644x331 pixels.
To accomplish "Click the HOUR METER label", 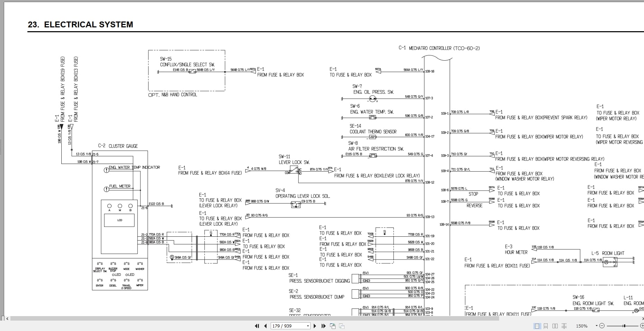I will (x=516, y=252).
